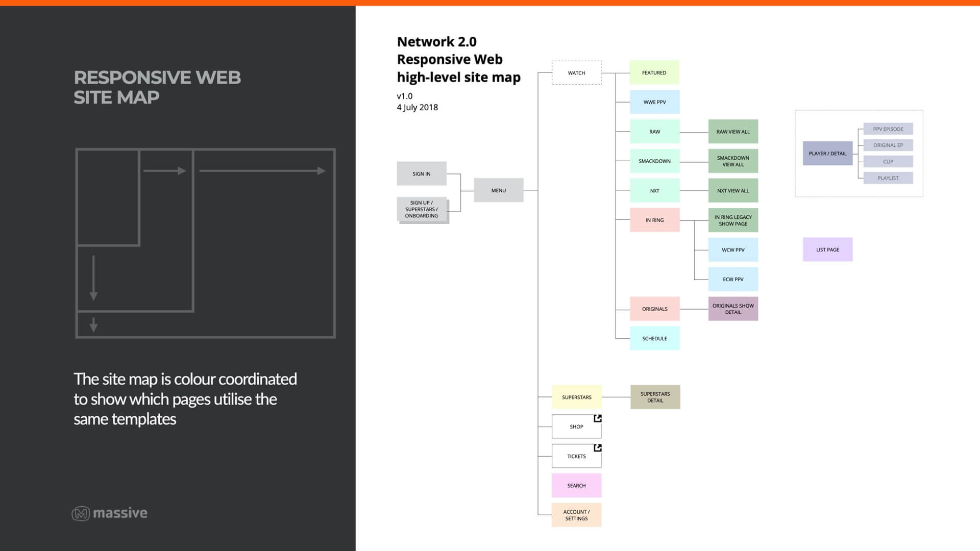Viewport: 980px width, 551px height.
Task: Click IN RING LEGACY SHOW PAGE box
Action: click(x=733, y=220)
